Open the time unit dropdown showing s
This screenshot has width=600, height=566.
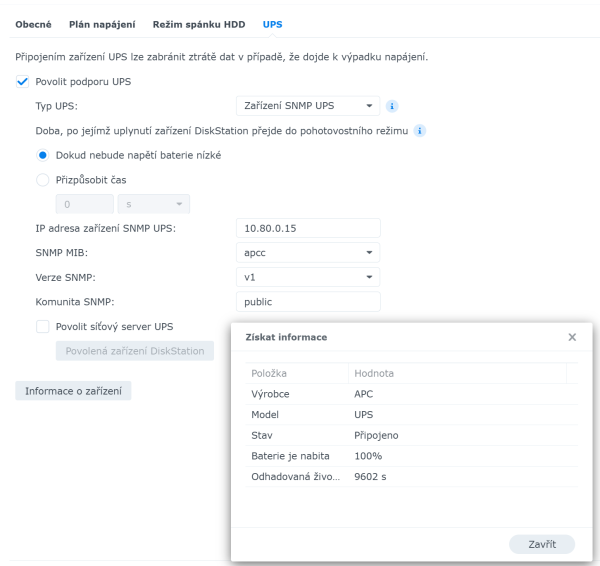(x=153, y=204)
